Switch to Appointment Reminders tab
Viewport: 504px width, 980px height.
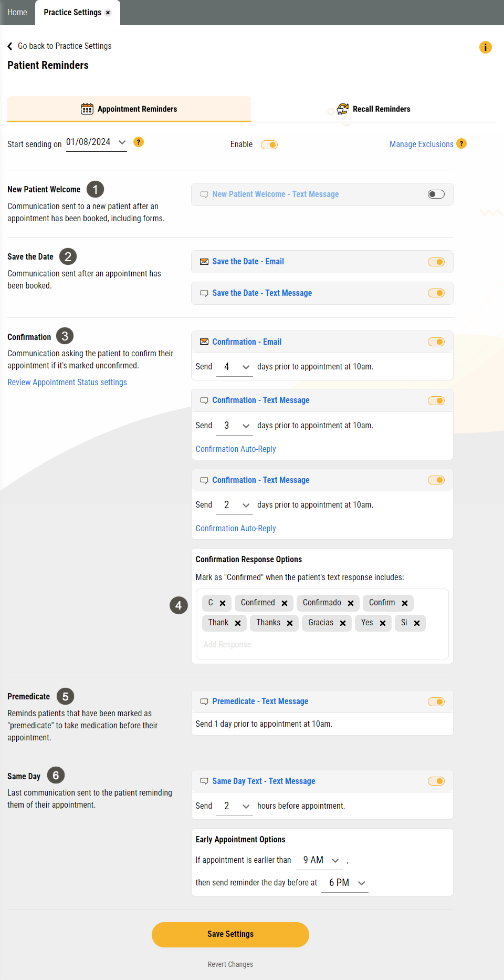click(129, 109)
